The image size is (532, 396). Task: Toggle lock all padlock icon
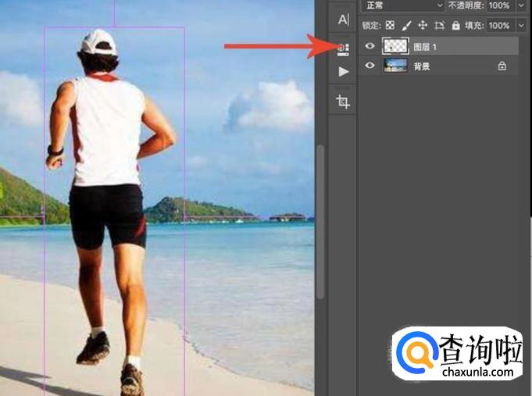pos(455,26)
